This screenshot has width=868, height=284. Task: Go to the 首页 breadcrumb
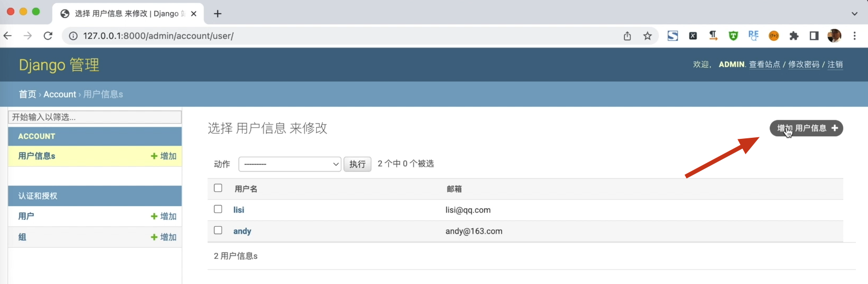(27, 94)
